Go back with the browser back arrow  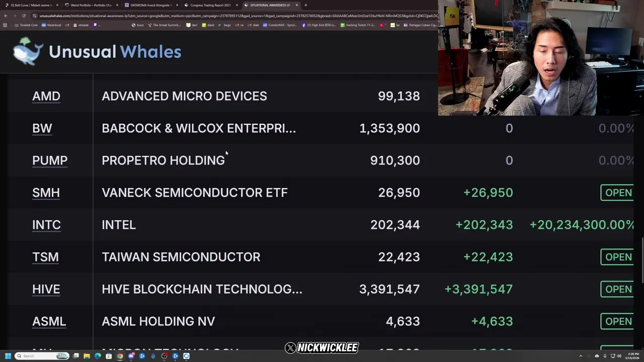pos(6,16)
